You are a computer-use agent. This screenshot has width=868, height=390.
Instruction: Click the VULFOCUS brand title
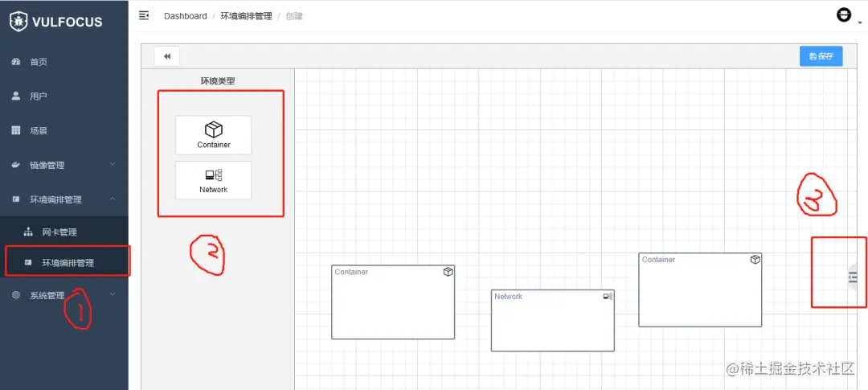(67, 23)
